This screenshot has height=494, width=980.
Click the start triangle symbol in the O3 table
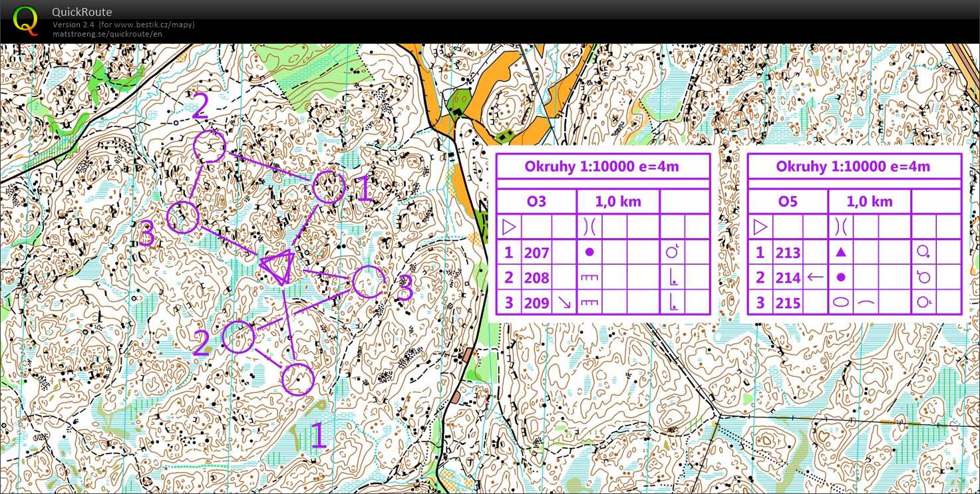point(509,227)
